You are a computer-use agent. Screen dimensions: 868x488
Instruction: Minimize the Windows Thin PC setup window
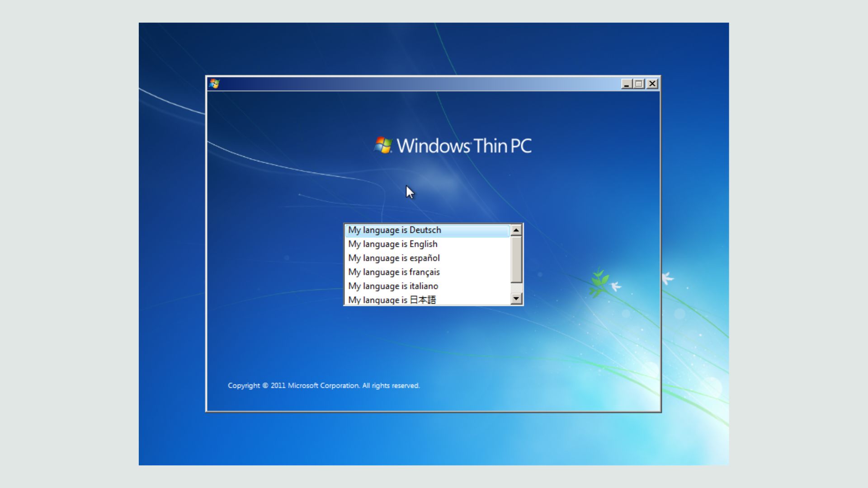[626, 84]
